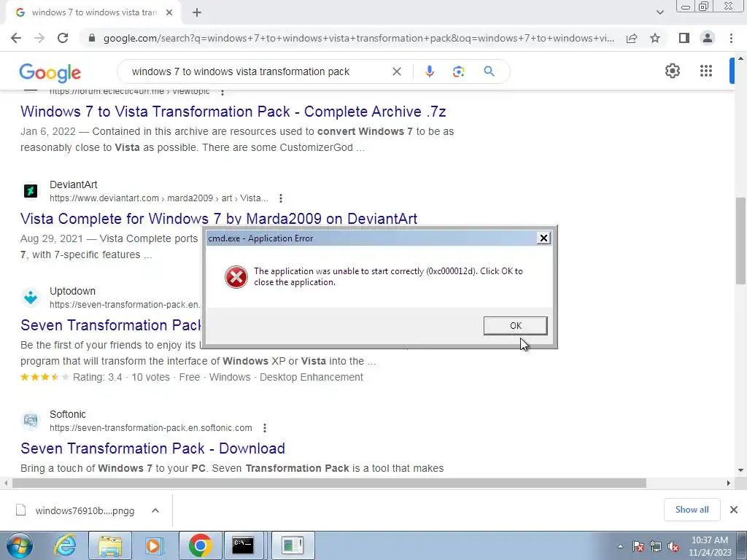
Task: Open Seven Transformation Pack - Download result
Action: [152, 448]
